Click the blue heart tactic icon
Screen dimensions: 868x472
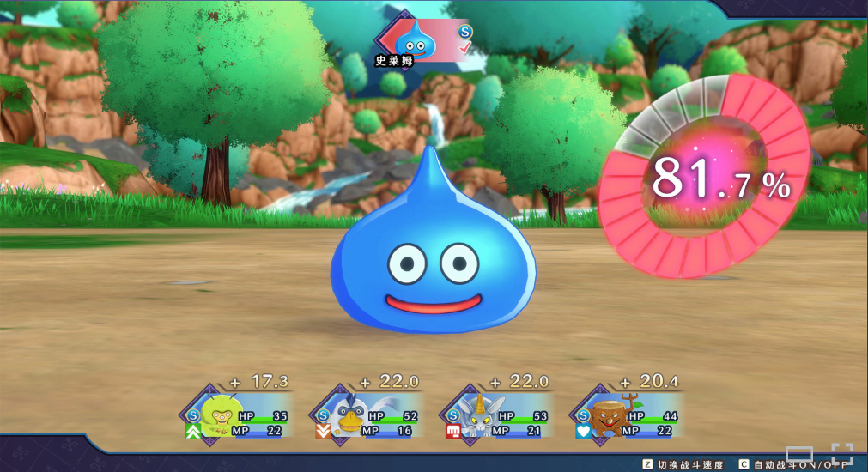pyautogui.click(x=584, y=432)
